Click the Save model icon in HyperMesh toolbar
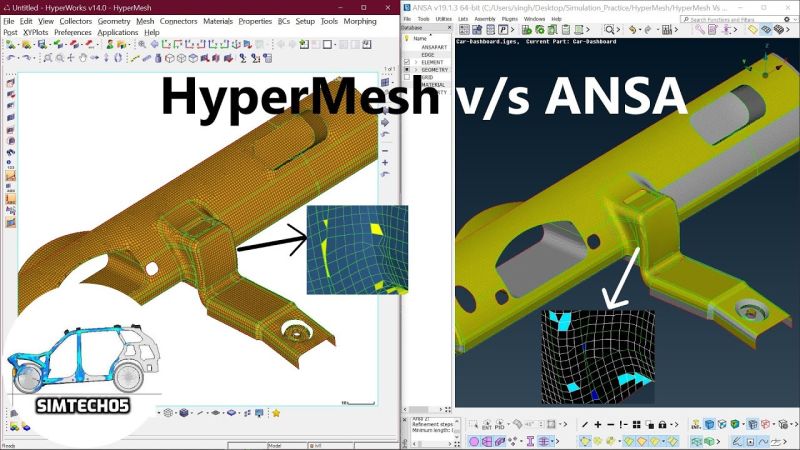This screenshot has width=800, height=450. 42,45
